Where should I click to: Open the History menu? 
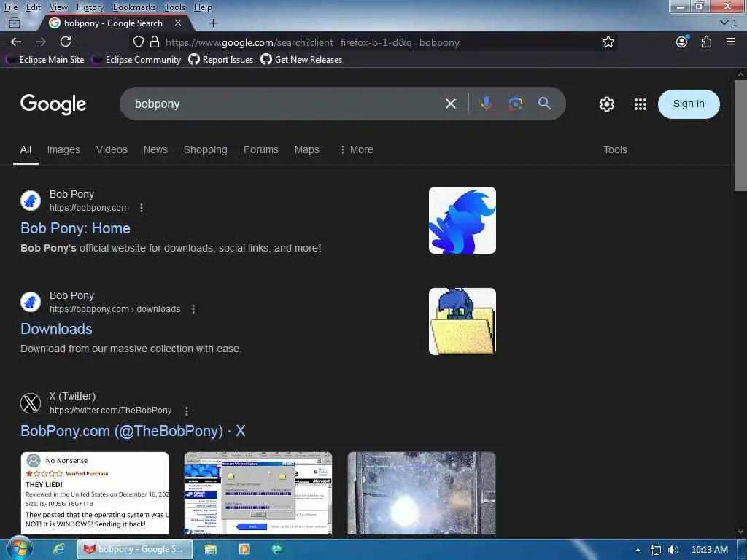pos(90,7)
